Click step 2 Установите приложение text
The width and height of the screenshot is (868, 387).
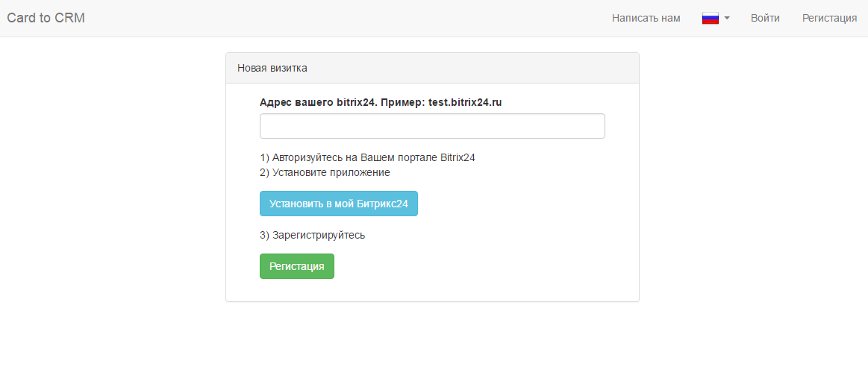[325, 172]
